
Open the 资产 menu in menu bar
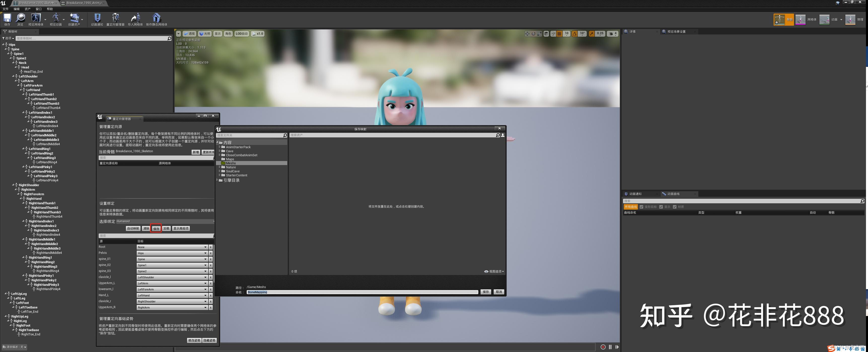click(x=27, y=9)
